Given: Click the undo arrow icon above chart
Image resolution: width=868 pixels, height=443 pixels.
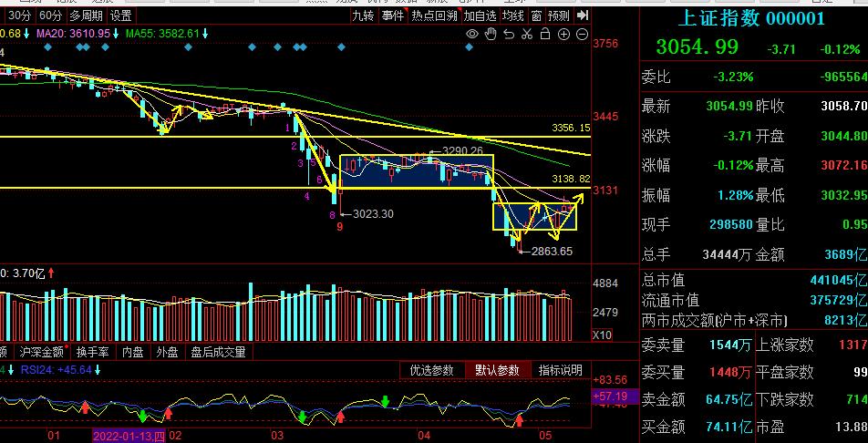Looking at the screenshot, I should 509,35.
